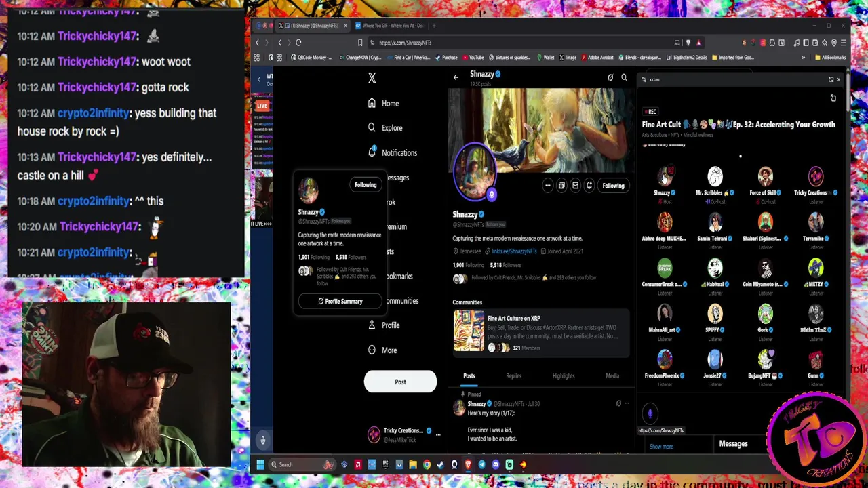868x488 pixels.
Task: Open More menu in X sidebar
Action: coord(382,350)
